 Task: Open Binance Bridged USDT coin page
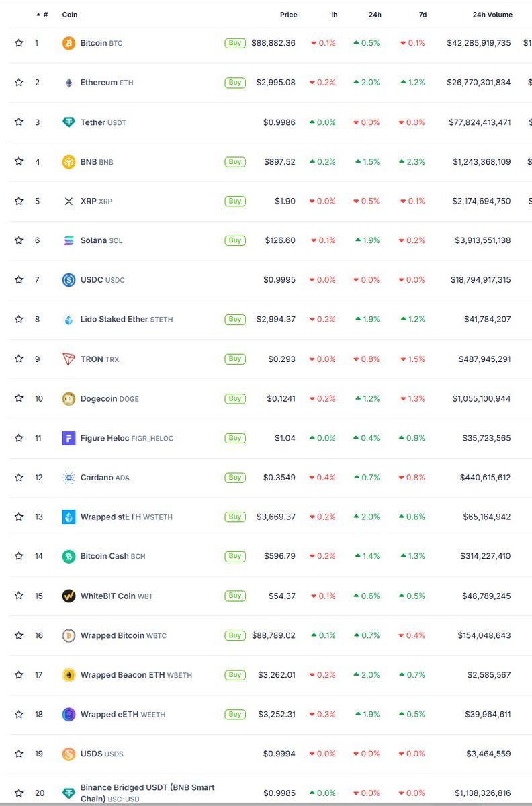tap(148, 793)
